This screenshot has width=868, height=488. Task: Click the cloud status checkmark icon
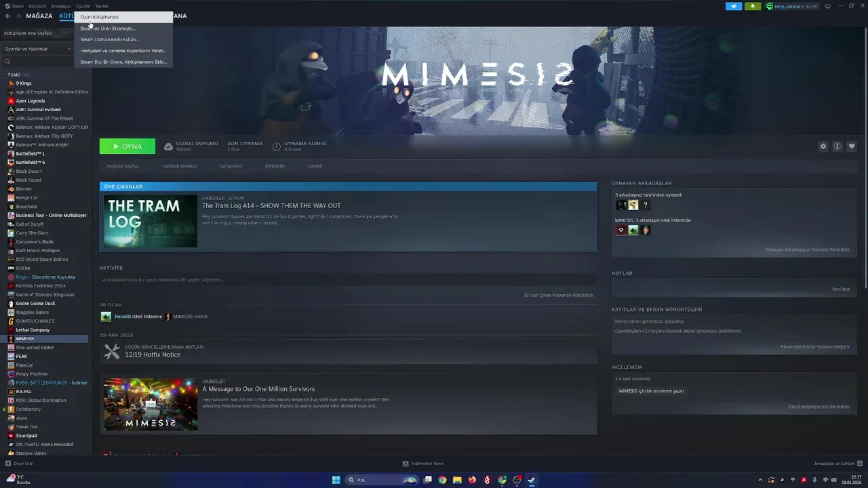point(168,146)
